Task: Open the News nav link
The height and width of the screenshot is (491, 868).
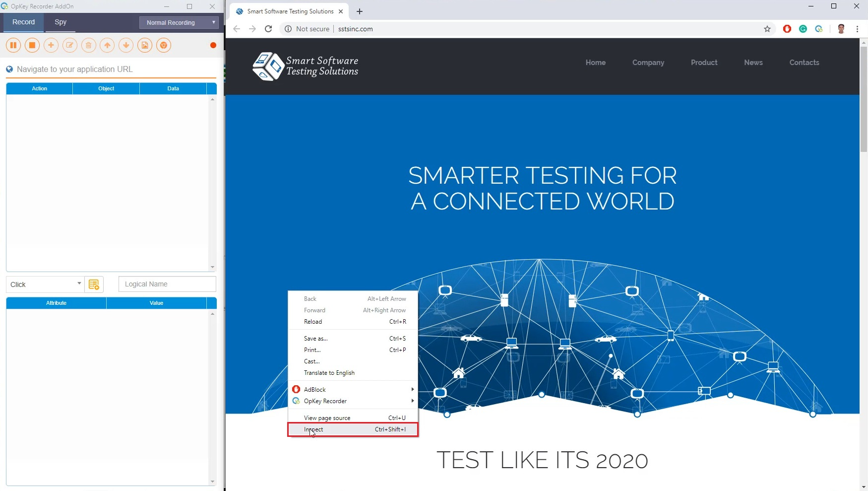Action: coord(753,63)
